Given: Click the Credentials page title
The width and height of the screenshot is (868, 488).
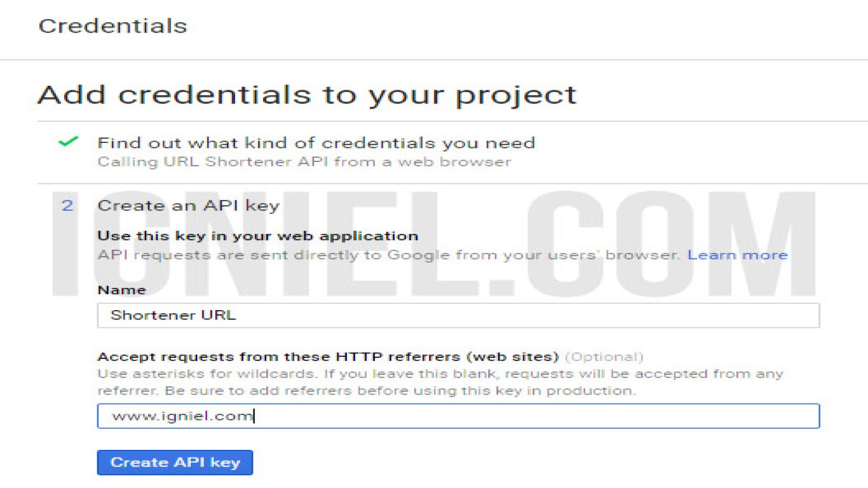Looking at the screenshot, I should point(113,26).
